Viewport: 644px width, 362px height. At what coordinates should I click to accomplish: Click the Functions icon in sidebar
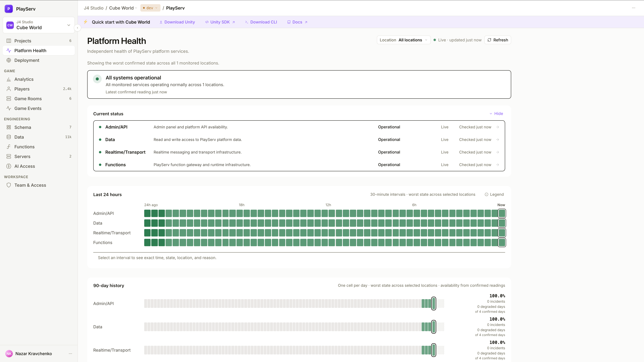tap(9, 147)
